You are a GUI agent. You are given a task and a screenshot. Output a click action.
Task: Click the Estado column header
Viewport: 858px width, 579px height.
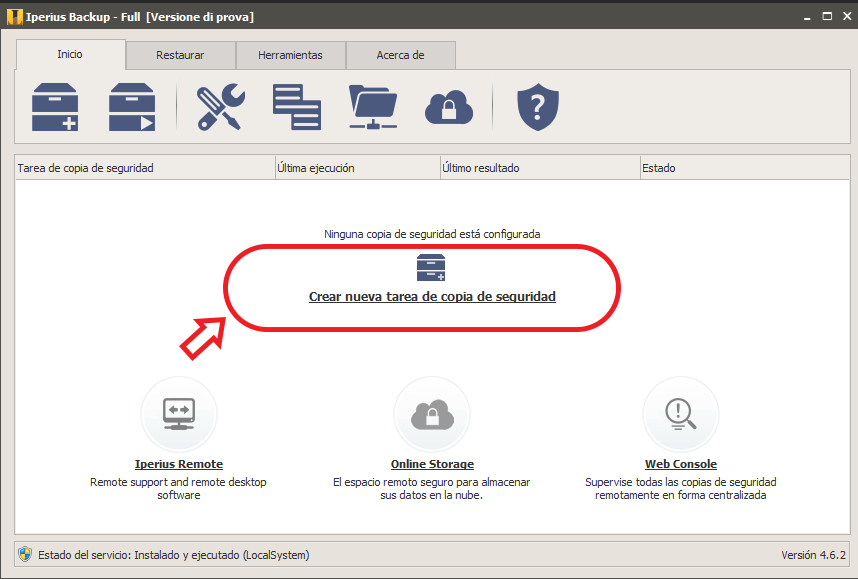[745, 168]
